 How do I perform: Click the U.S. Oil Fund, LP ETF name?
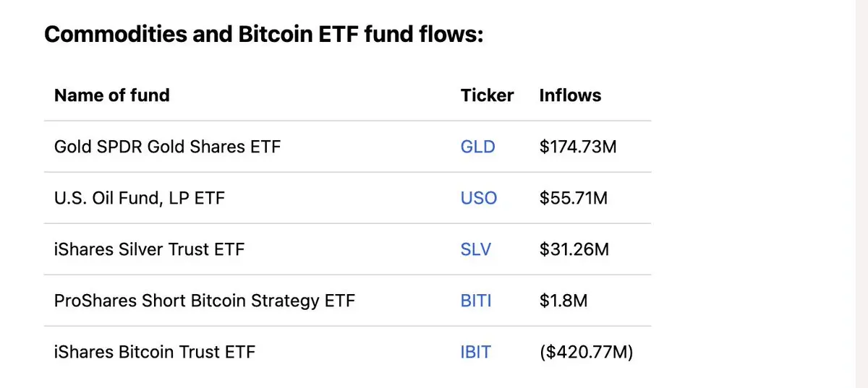click(x=139, y=198)
